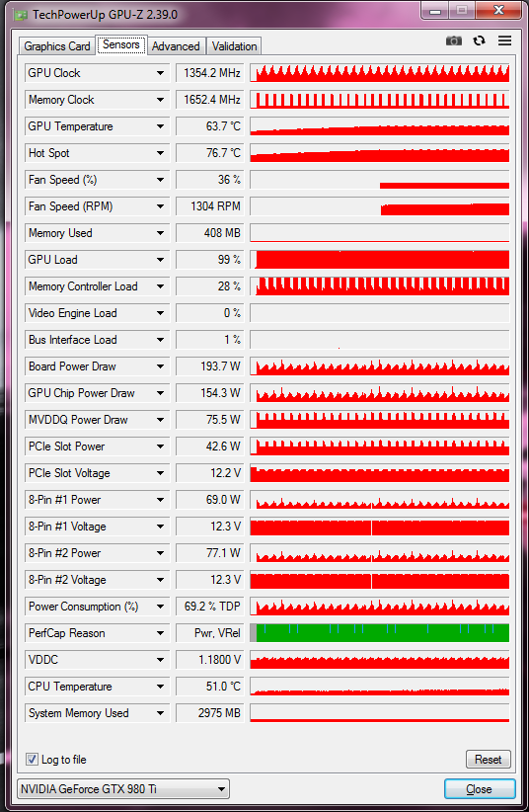This screenshot has width=529, height=812.
Task: Click the GPU-Z app icon in title bar
Action: tap(21, 15)
